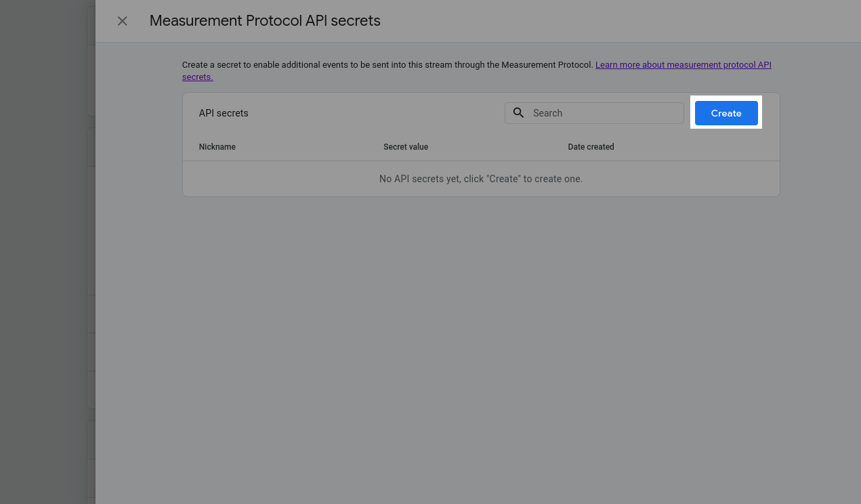Viewport: 861px width, 504px height.
Task: Click the "No API secrets yet" empty message
Action: pyautogui.click(x=481, y=179)
